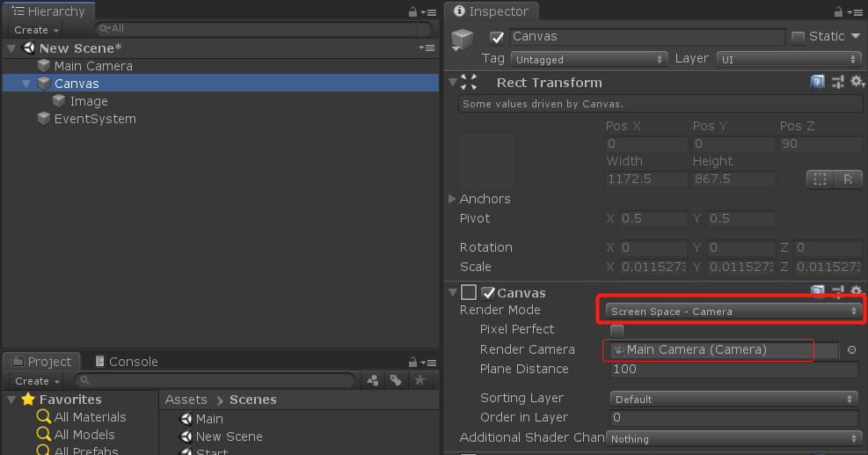
Task: Click the Plane Distance value field
Action: tap(733, 369)
